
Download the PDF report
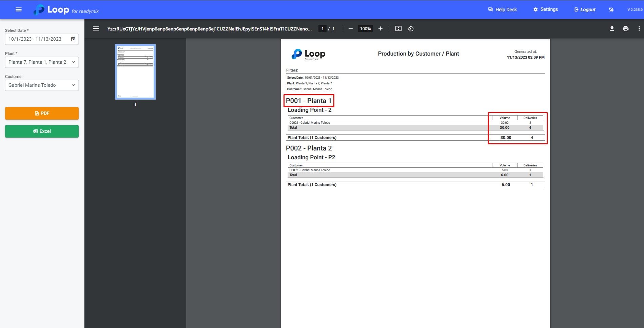(612, 29)
